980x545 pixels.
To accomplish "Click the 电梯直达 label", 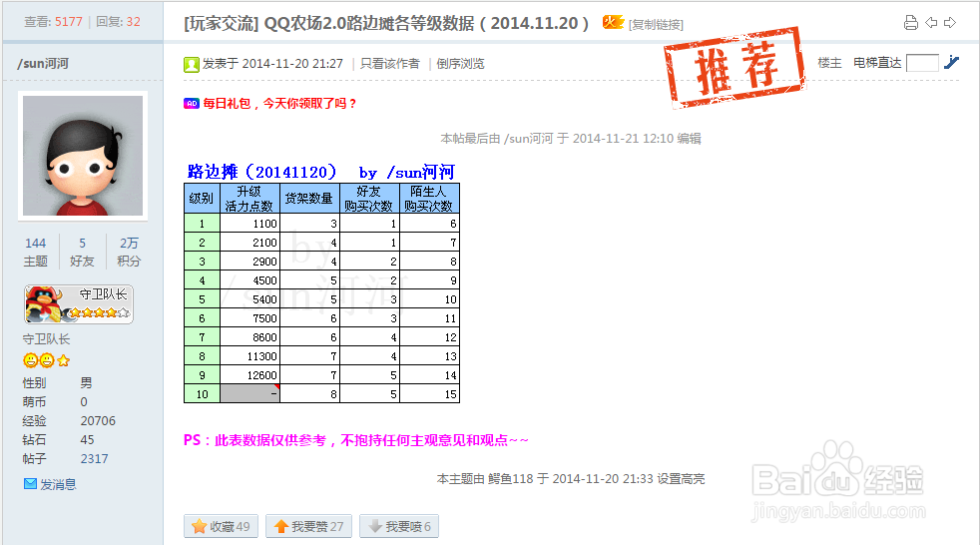I will tap(877, 63).
